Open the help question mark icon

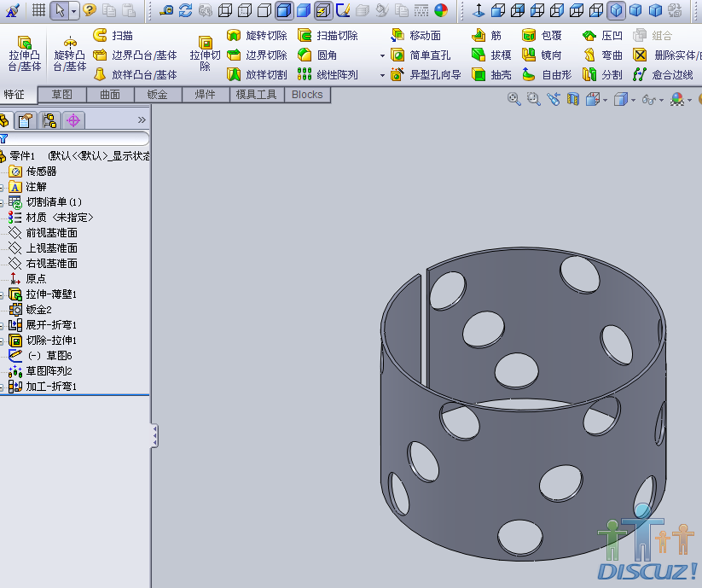point(90,10)
